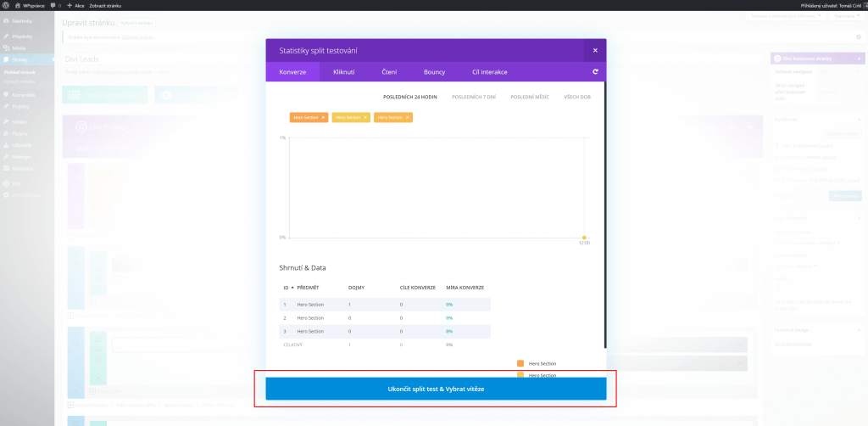Dismiss the page updated notice
Image resolution: width=868 pixels, height=426 pixels.
click(858, 37)
